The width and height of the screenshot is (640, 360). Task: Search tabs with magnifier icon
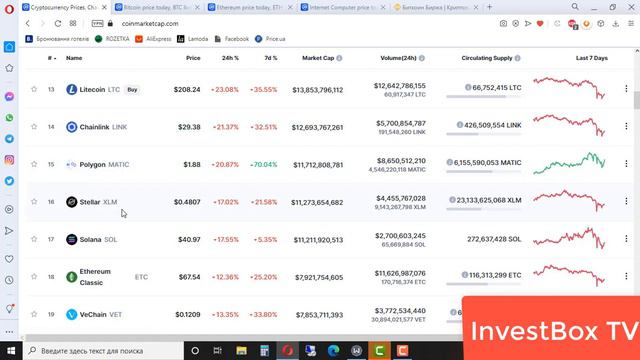click(575, 7)
